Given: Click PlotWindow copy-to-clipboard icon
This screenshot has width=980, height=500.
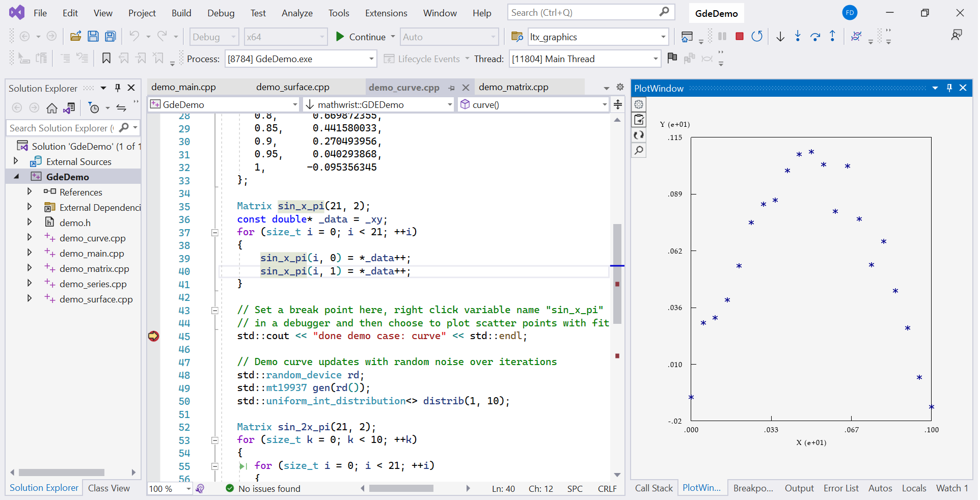Looking at the screenshot, I should 639,120.
